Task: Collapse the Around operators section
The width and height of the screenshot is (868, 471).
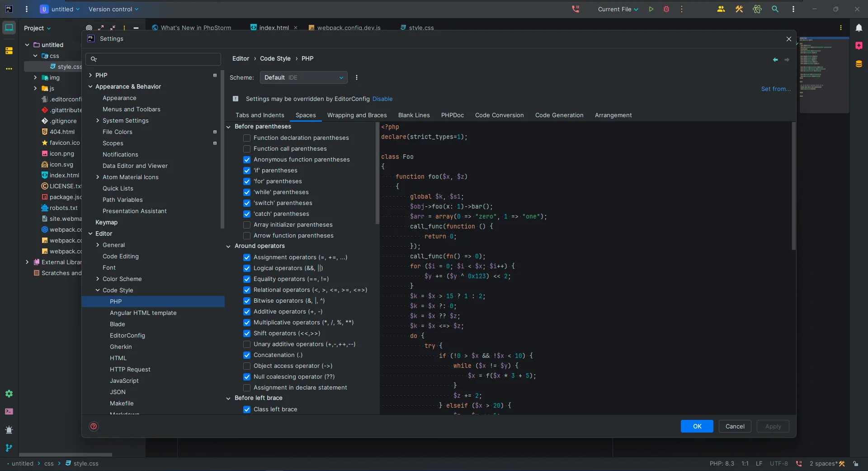Action: tap(228, 246)
